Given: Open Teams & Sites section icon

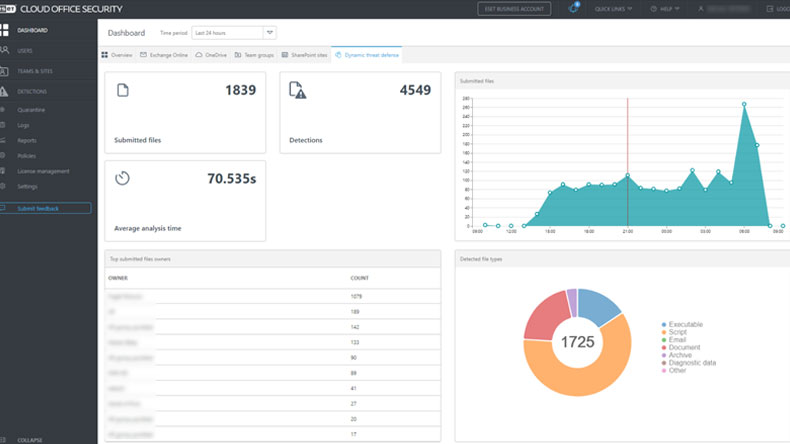Looking at the screenshot, I should coord(5,71).
